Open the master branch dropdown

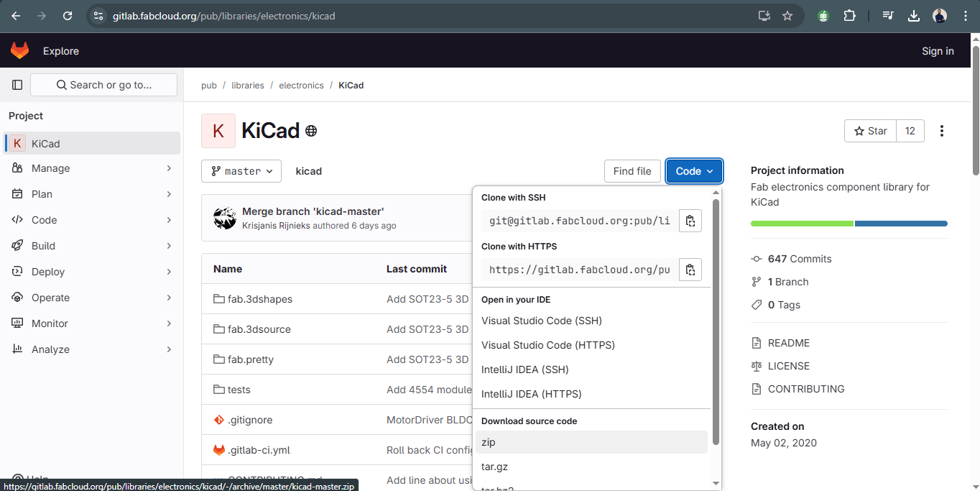coord(241,171)
